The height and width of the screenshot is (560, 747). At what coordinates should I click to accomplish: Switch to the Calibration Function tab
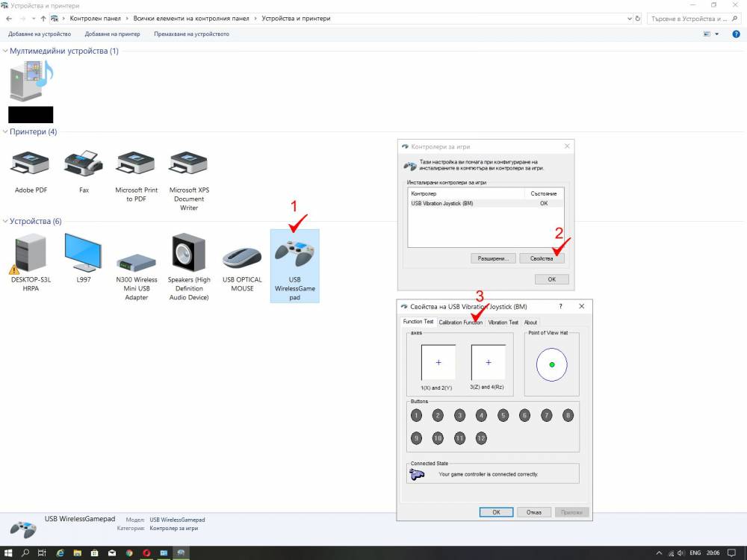pyautogui.click(x=460, y=323)
